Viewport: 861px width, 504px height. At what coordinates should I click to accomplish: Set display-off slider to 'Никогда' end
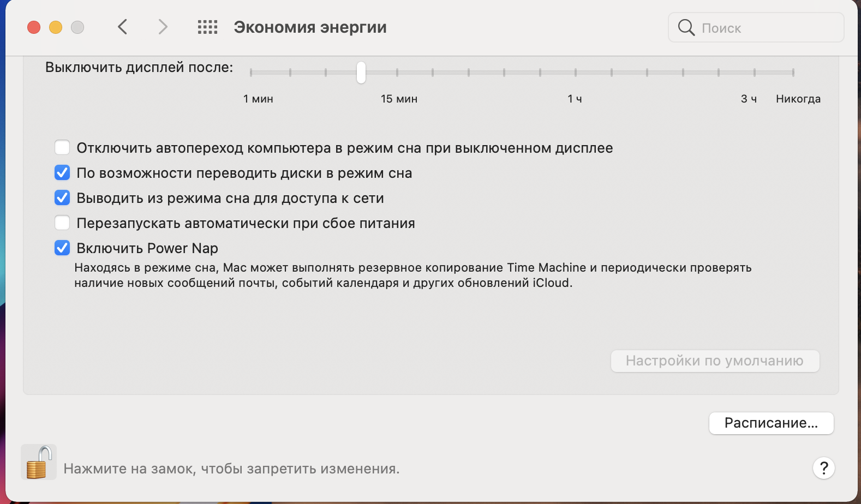[793, 72]
